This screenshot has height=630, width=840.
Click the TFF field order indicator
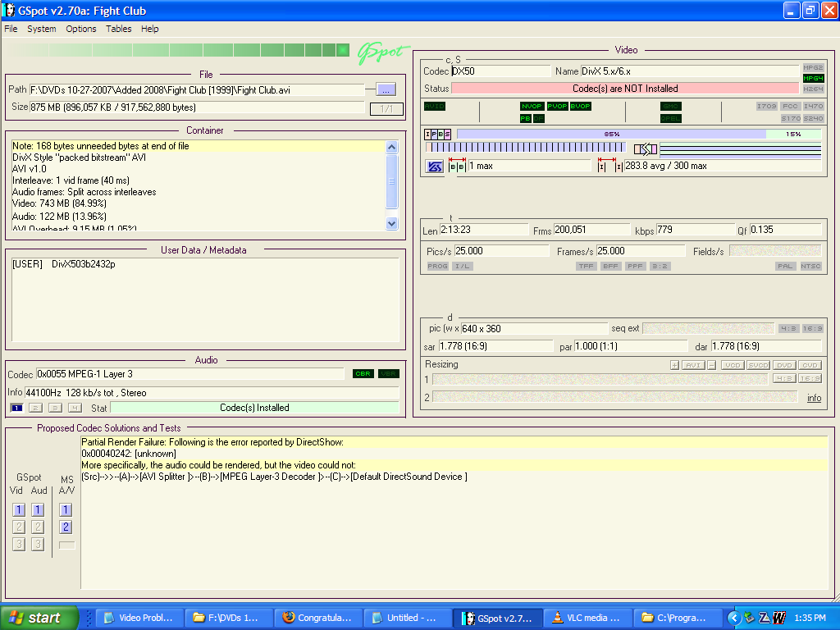click(x=586, y=267)
